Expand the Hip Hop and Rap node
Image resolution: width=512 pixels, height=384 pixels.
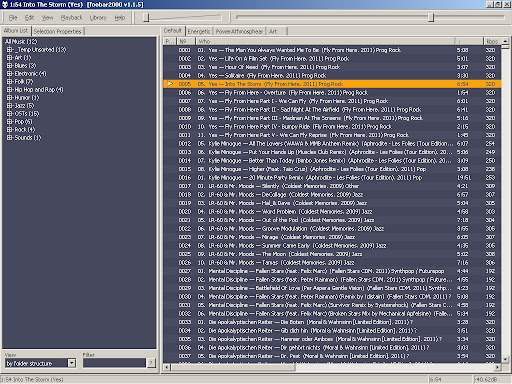(9, 90)
